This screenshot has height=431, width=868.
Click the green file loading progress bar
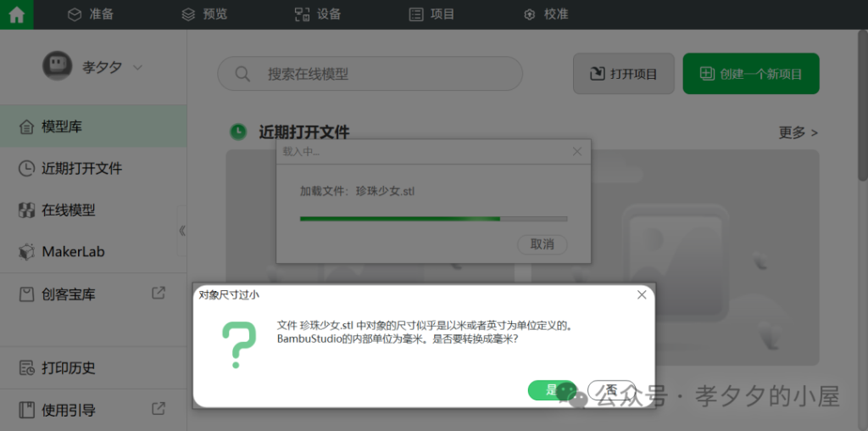433,219
